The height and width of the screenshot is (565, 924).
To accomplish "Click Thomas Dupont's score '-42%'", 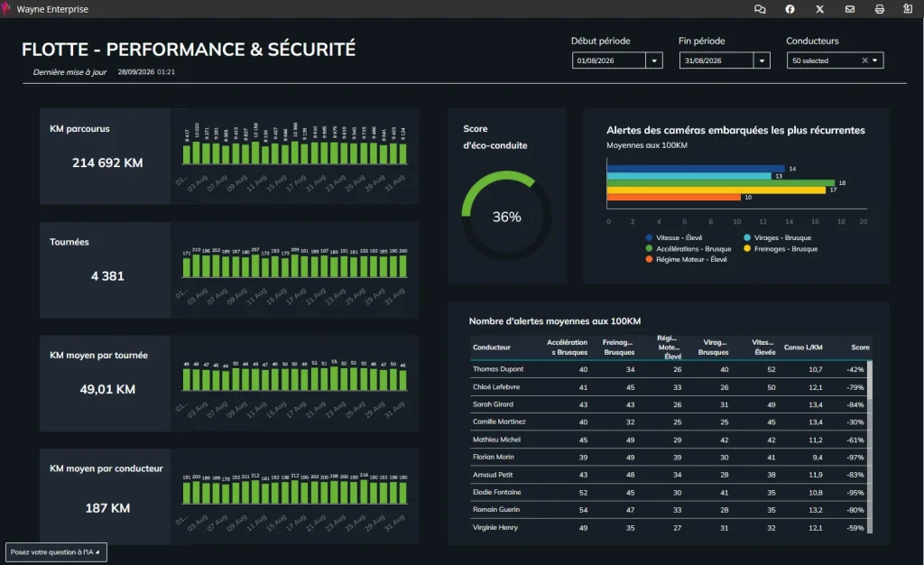I will point(855,369).
